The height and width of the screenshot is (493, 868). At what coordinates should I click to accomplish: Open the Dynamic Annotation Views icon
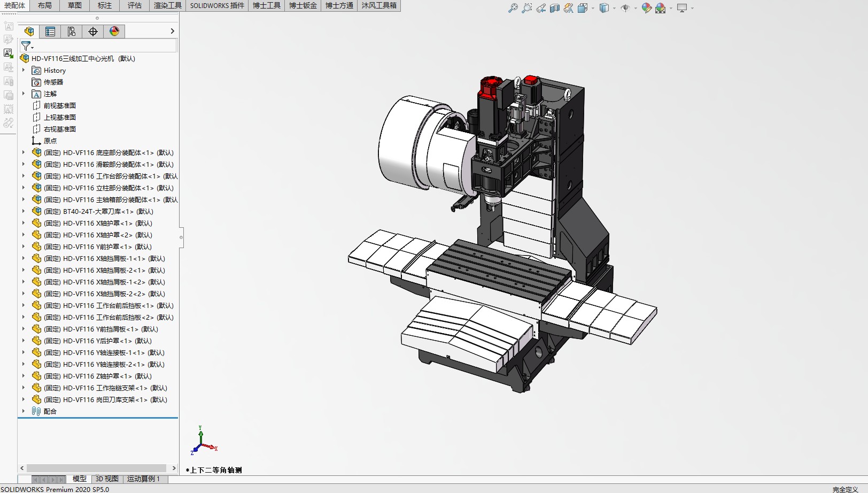coord(569,8)
